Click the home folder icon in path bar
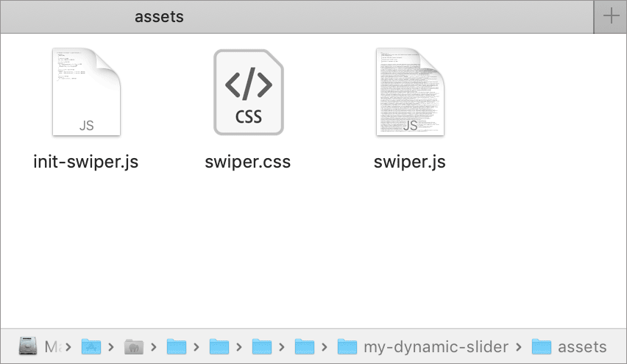Viewport: 627px width, 364px height. point(133,346)
